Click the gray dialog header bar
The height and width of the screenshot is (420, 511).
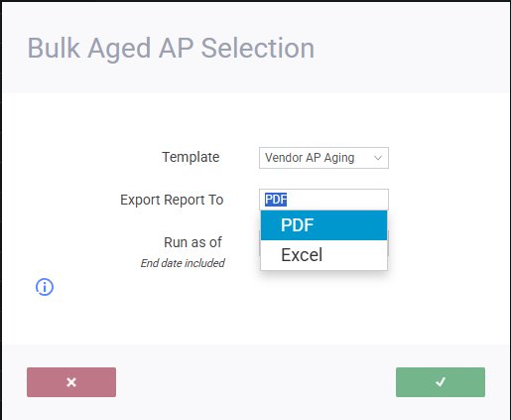256,48
